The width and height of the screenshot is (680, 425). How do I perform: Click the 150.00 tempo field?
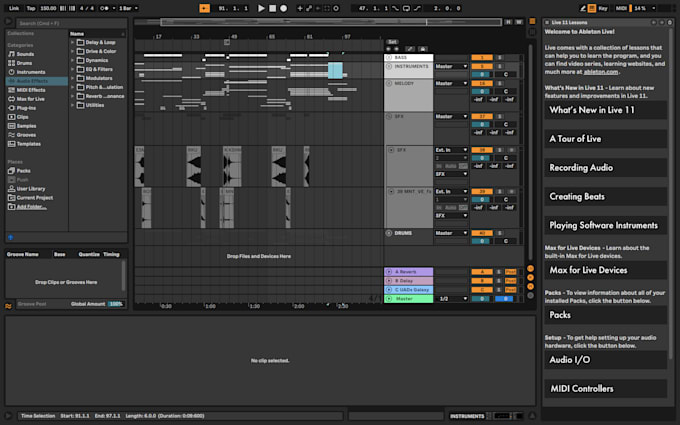point(48,8)
